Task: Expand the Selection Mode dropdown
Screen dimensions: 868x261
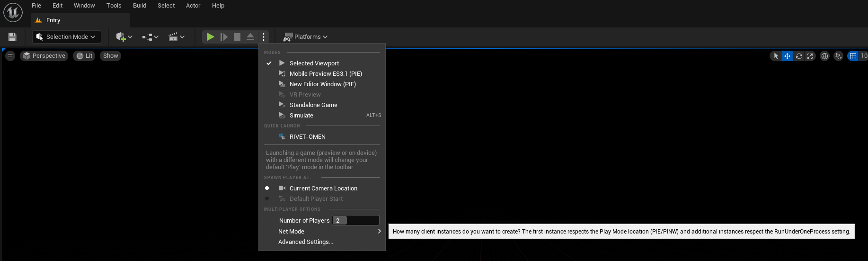Action: pyautogui.click(x=67, y=37)
